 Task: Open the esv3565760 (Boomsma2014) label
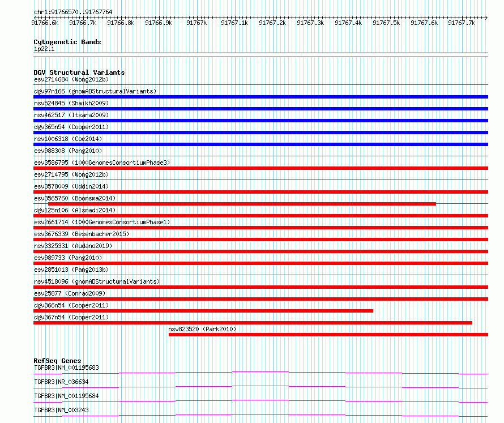click(x=75, y=198)
